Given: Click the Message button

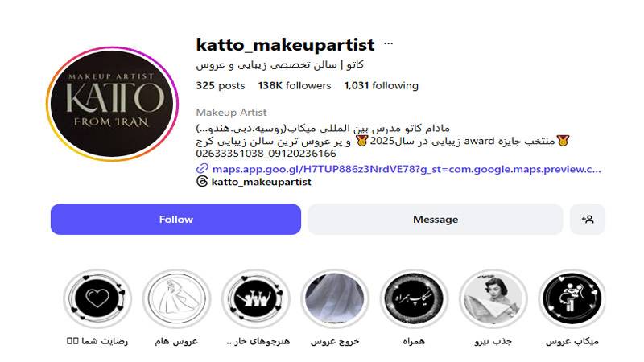Looking at the screenshot, I should click(x=436, y=219).
